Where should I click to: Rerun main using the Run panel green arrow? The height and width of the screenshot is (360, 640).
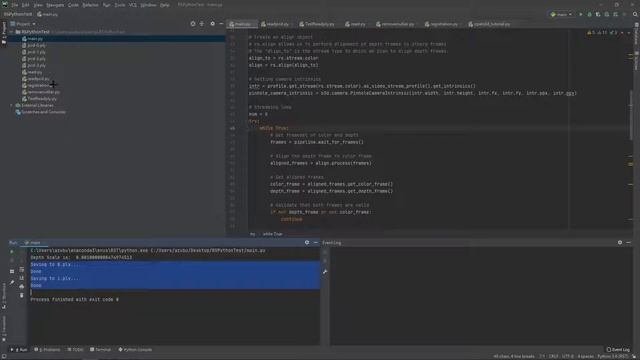(x=12, y=251)
